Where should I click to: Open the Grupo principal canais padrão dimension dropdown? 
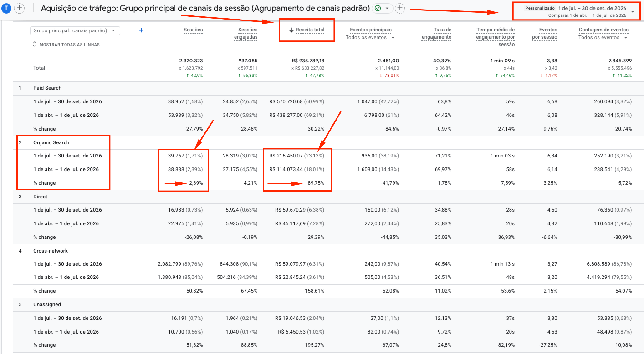click(x=75, y=30)
